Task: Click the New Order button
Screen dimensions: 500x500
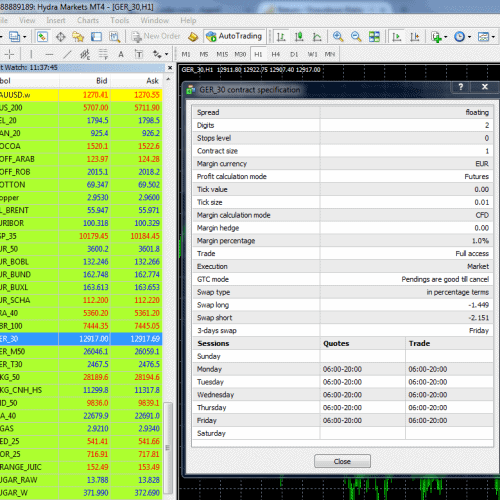Action: (156, 36)
